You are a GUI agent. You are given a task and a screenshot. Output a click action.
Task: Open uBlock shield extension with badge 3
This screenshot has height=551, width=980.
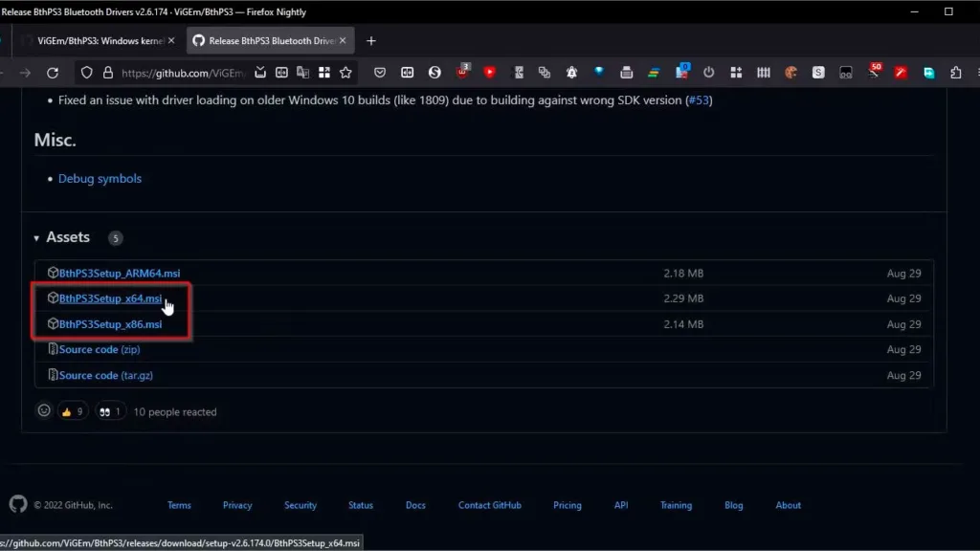point(462,71)
